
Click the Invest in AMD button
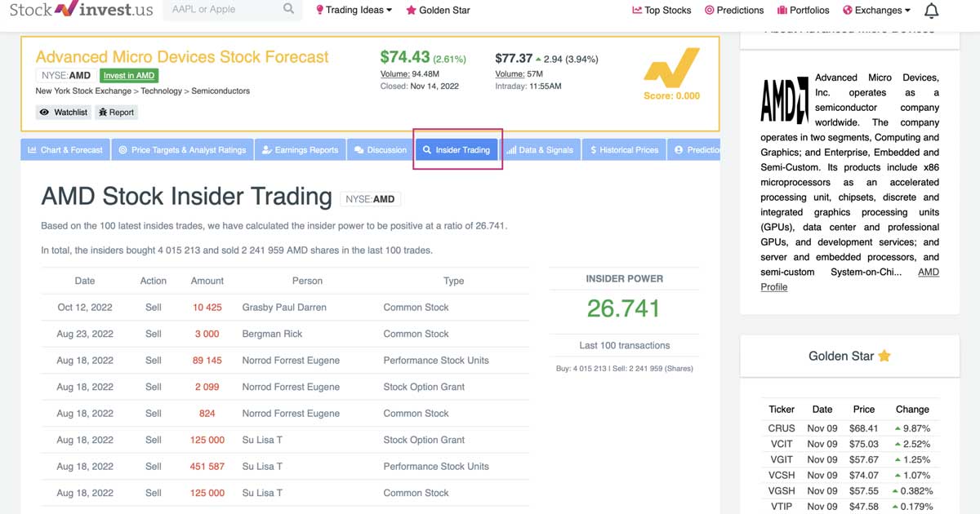pos(129,75)
